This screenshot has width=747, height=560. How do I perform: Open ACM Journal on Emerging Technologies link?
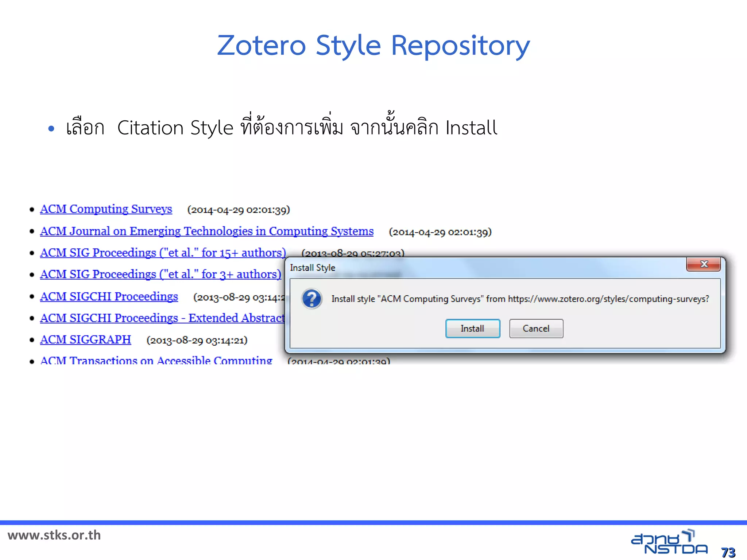pos(207,232)
